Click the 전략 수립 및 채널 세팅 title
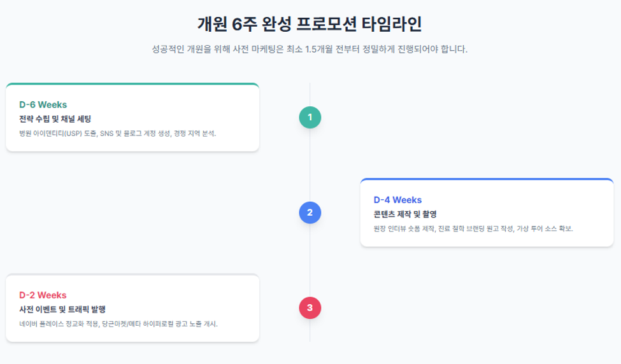This screenshot has width=621, height=364. click(55, 119)
